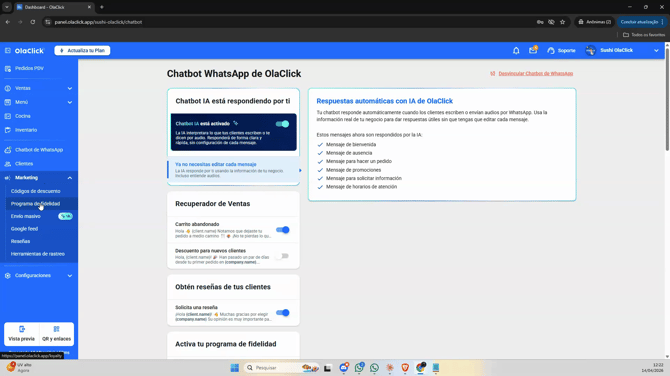Open the Todos os favoritos bookmarks folder

[644, 35]
